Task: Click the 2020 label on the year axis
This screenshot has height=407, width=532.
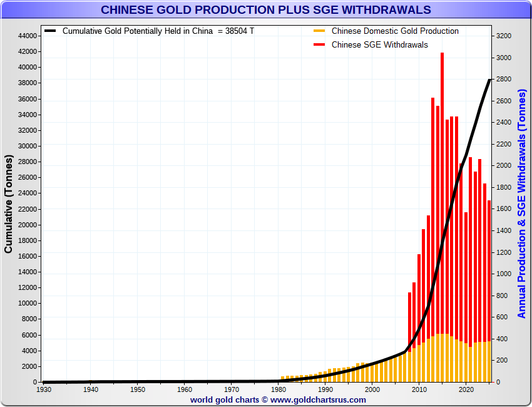Action: [x=466, y=389]
